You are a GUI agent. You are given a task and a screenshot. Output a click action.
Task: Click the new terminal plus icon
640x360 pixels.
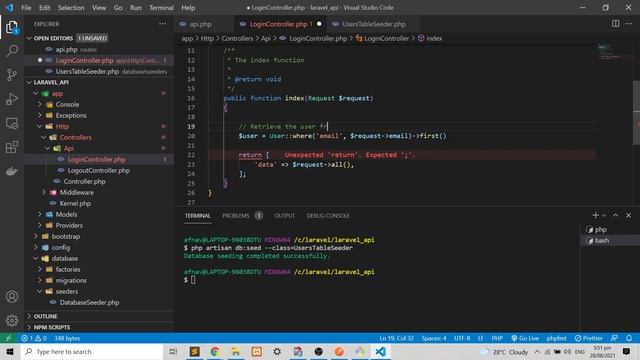pos(596,215)
